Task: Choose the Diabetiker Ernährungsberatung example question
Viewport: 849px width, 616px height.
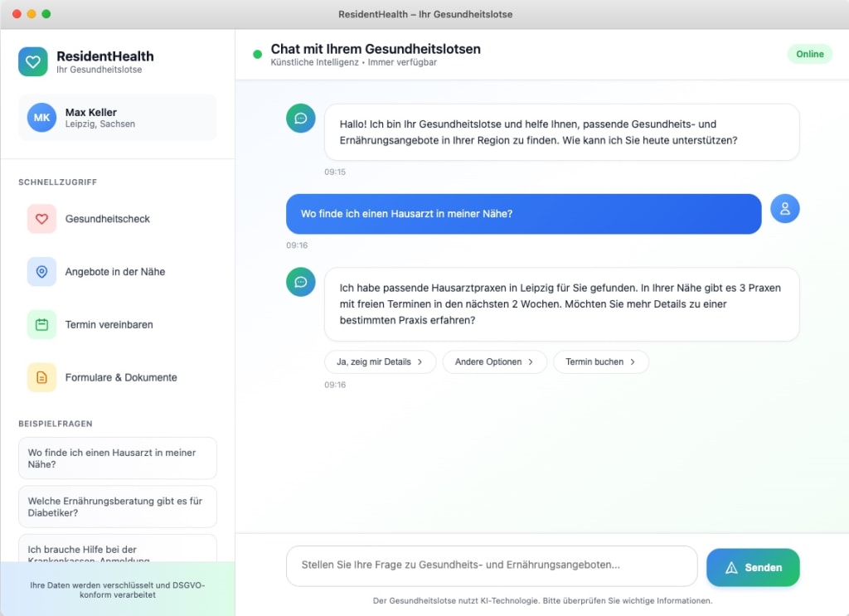Action: pyautogui.click(x=117, y=507)
